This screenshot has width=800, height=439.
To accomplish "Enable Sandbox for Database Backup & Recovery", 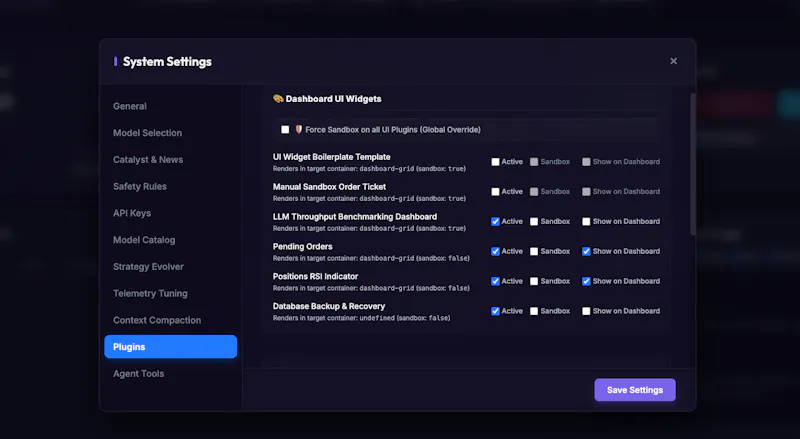I will coord(534,311).
